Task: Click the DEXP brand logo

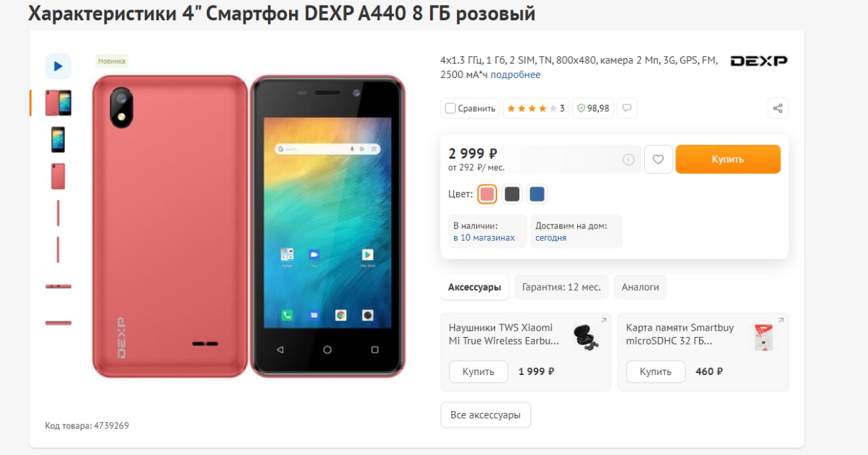Action: (x=759, y=61)
